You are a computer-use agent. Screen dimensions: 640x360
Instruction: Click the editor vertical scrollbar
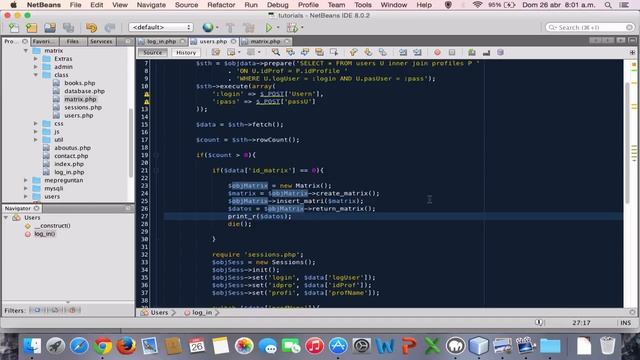pos(628,143)
